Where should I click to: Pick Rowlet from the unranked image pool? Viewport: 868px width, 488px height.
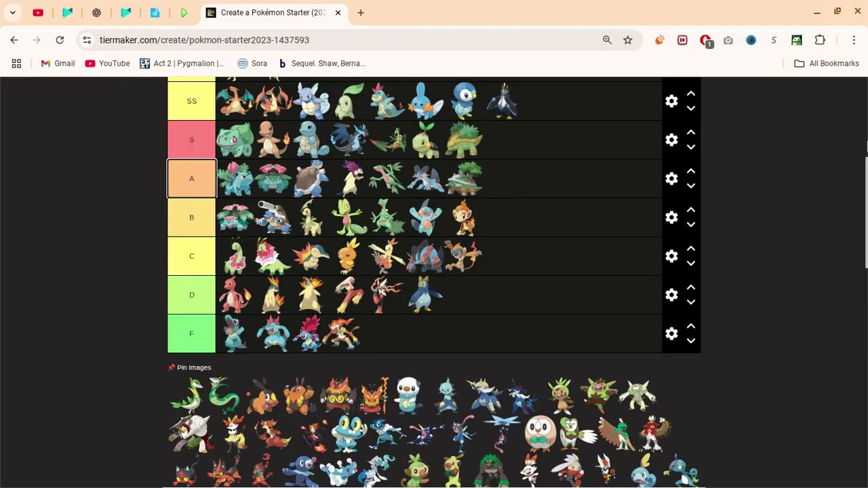tap(540, 433)
